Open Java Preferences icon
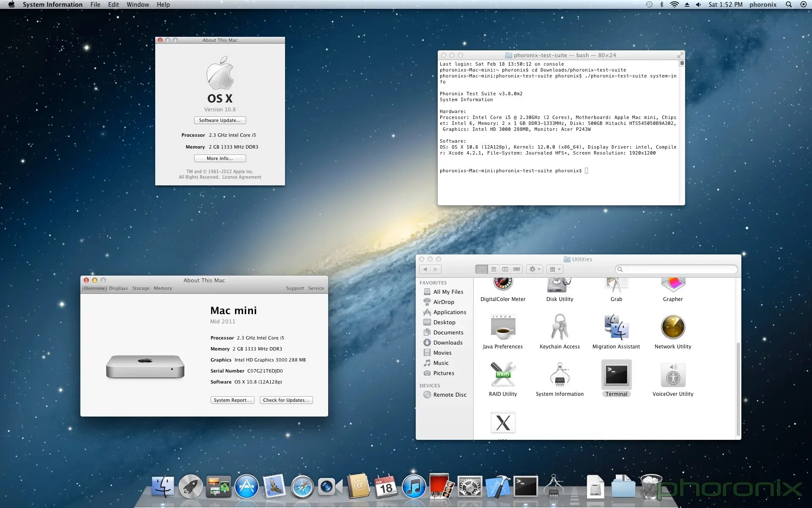Screen dimensions: 812x508 click(x=503, y=327)
